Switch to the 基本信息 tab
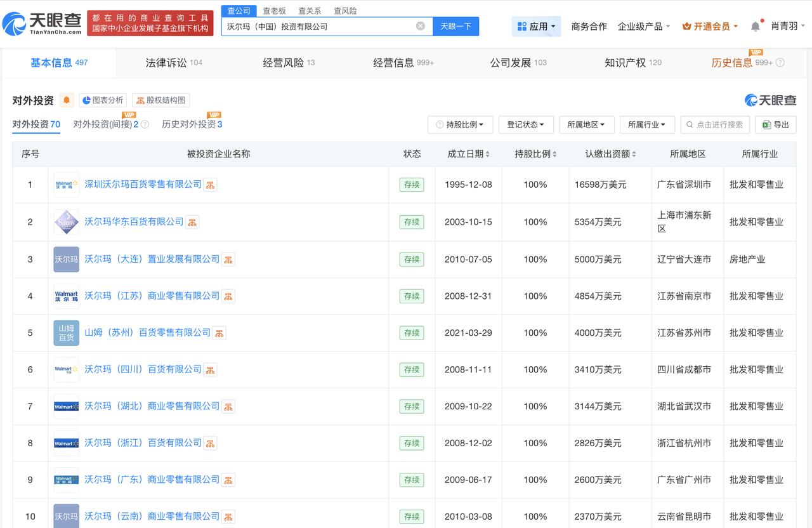This screenshot has width=812, height=528. click(59, 63)
